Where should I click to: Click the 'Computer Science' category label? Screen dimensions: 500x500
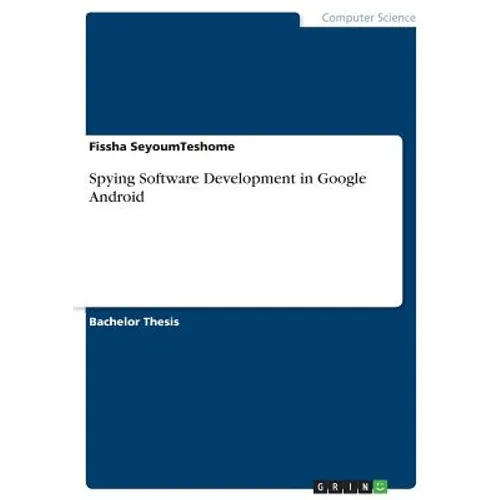[368, 18]
